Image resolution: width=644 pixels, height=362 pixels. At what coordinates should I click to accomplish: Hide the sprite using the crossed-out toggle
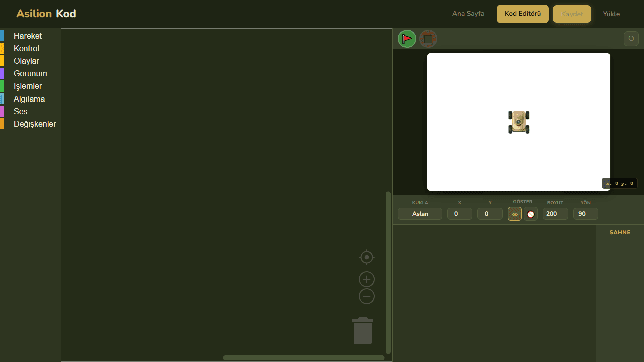[531, 214]
